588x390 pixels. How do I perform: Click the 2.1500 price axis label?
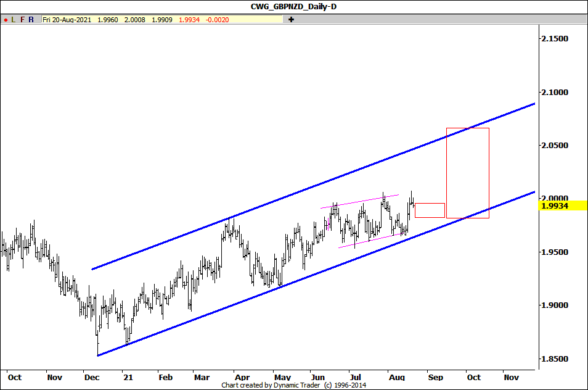(555, 39)
